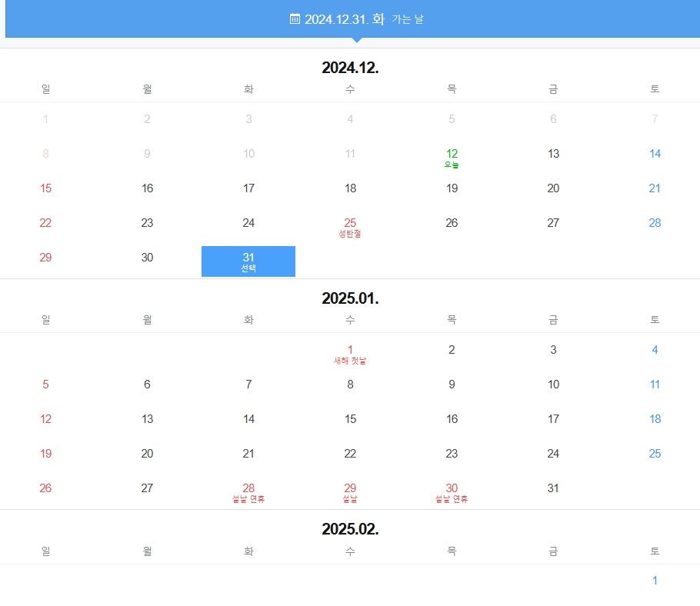Choose Sunday January 12, 2025
This screenshot has height=606, width=700.
[x=45, y=419]
